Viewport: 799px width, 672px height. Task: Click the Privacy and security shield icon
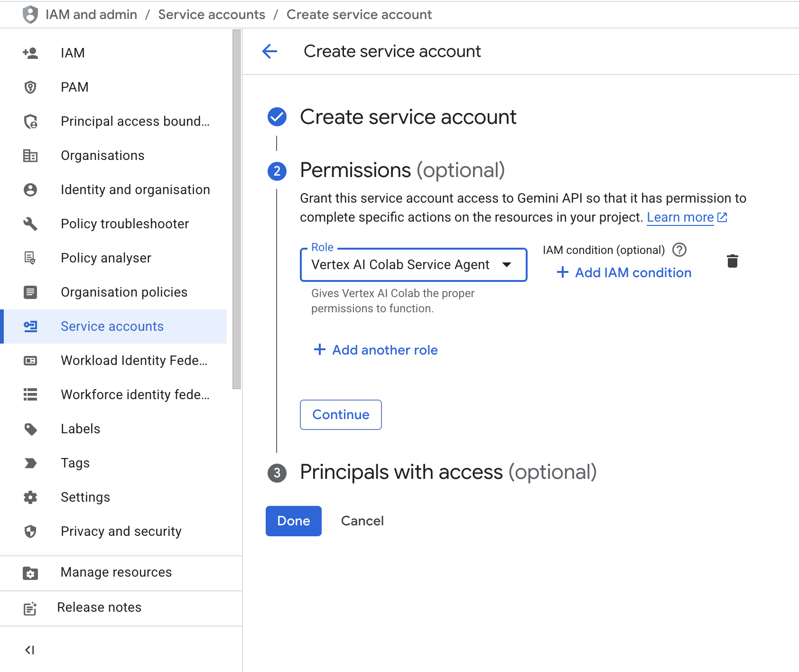[x=30, y=532]
